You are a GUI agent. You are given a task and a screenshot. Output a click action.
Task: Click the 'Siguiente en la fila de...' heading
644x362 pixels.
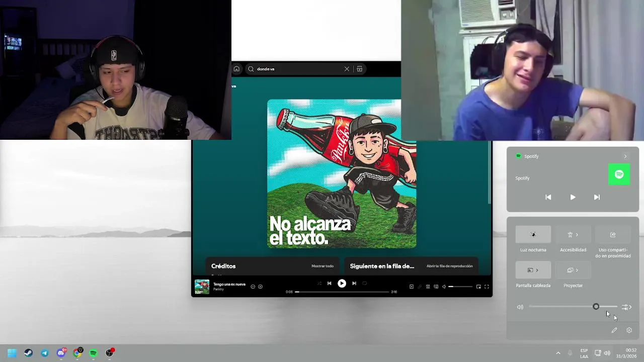[382, 266]
